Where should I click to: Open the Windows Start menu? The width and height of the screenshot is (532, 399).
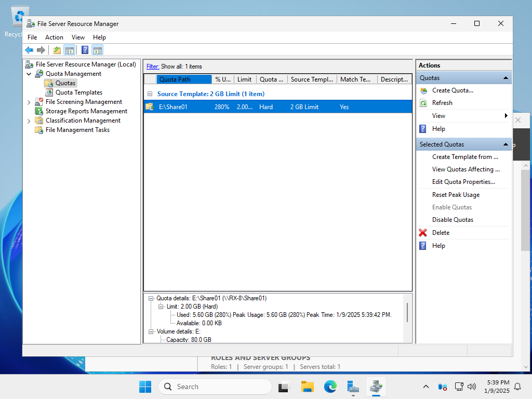(145, 387)
